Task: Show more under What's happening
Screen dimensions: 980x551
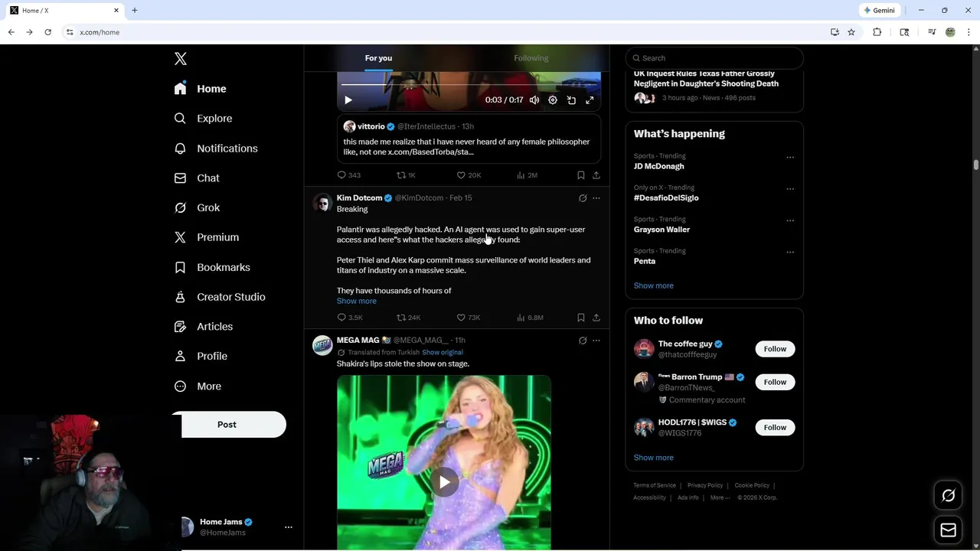Action: (654, 285)
